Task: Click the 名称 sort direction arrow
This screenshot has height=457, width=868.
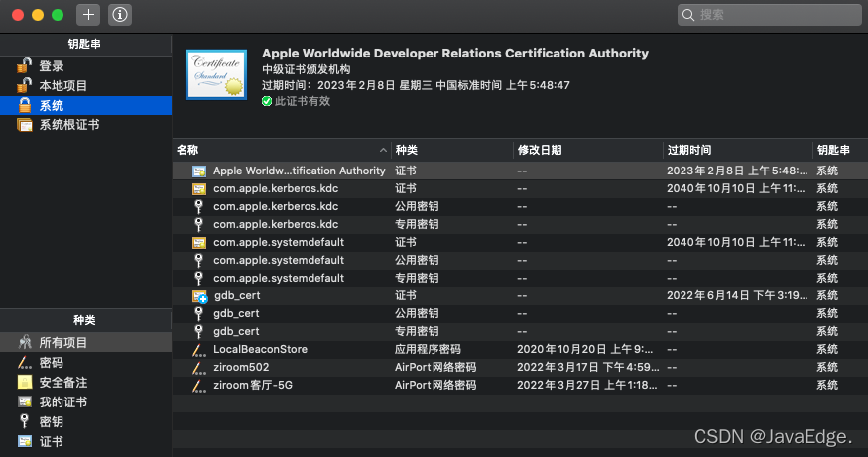Action: [x=383, y=150]
